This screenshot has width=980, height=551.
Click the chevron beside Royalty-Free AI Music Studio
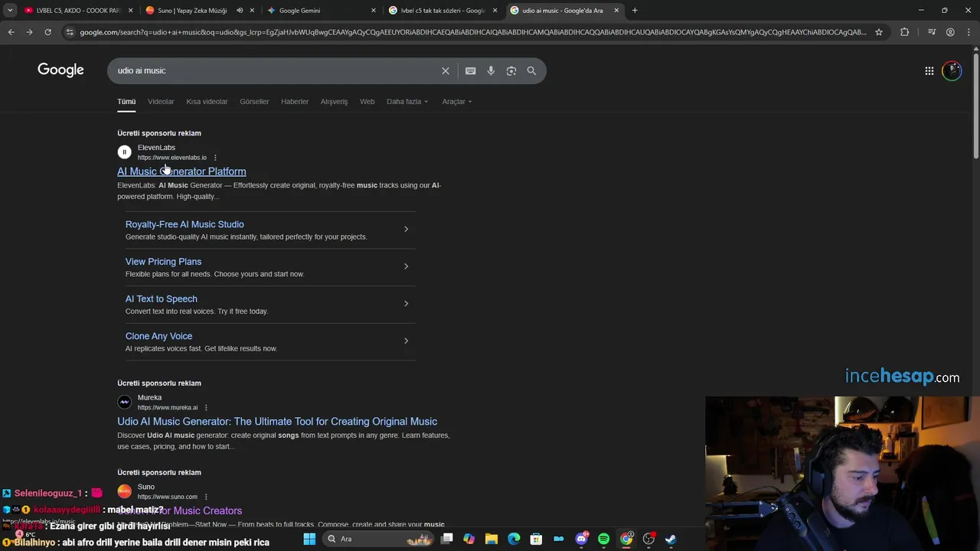[406, 229]
